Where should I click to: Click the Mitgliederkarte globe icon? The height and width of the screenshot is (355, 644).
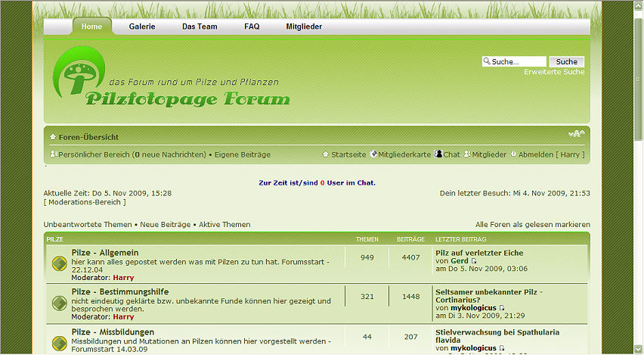(373, 154)
